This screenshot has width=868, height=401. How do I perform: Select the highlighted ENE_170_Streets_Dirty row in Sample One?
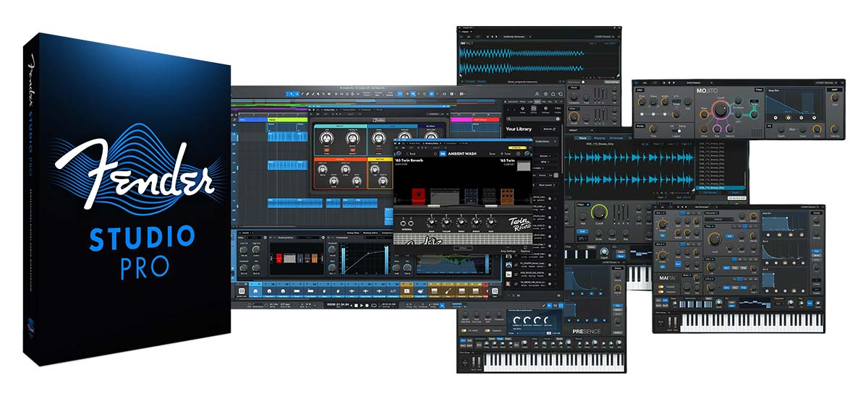click(720, 188)
